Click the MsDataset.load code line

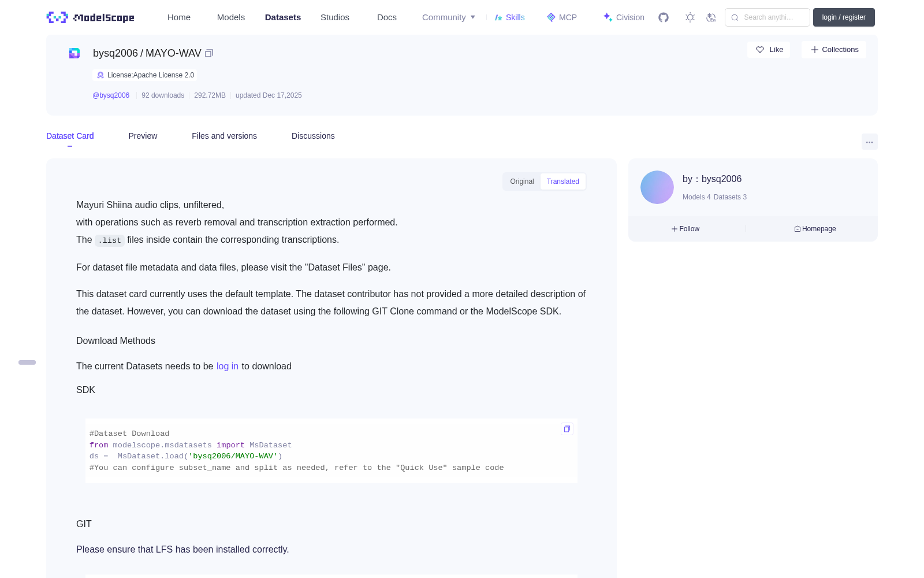[186, 456]
